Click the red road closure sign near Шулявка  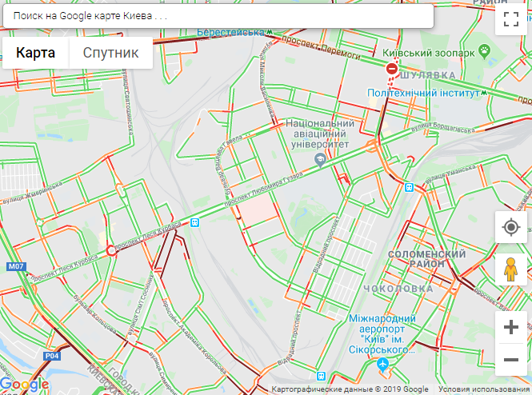click(391, 69)
